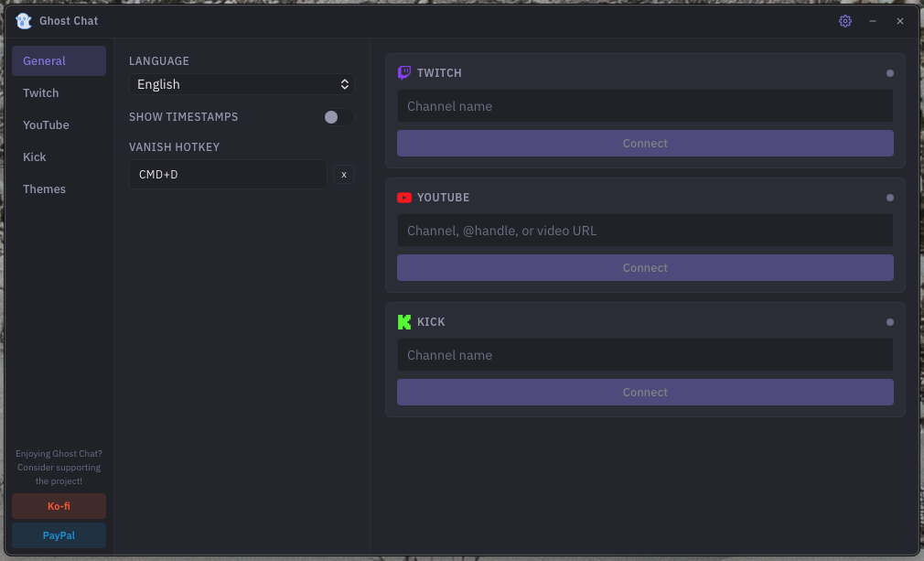The width and height of the screenshot is (924, 561).
Task: Switch to the Themes section
Action: [x=44, y=189]
